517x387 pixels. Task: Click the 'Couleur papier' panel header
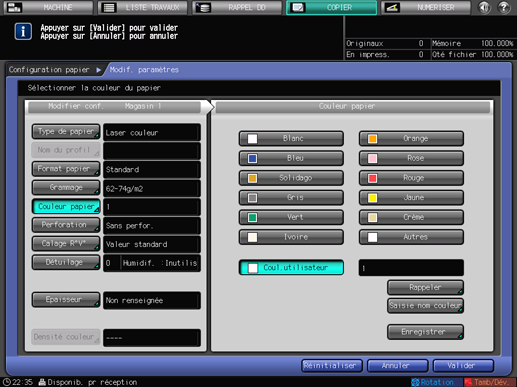point(353,107)
